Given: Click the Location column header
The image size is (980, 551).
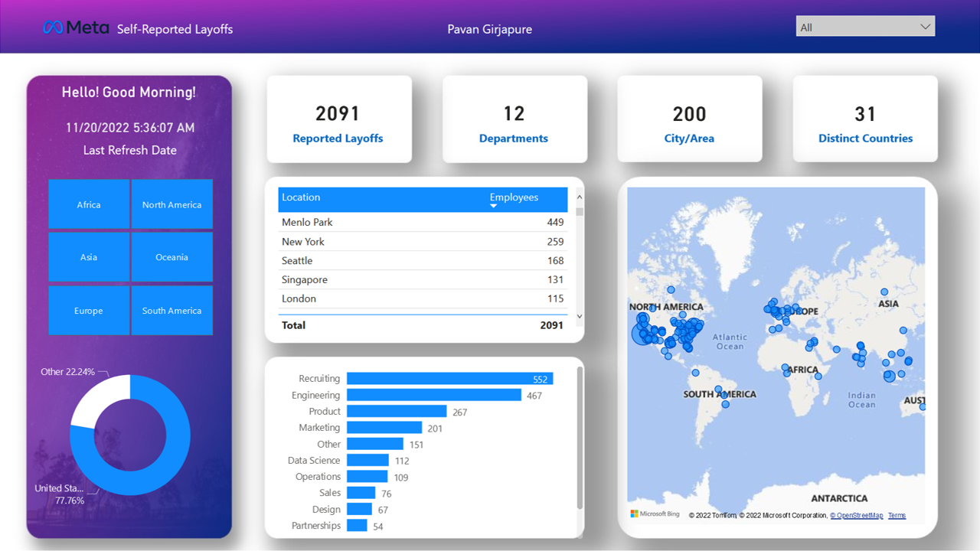Looking at the screenshot, I should [301, 197].
